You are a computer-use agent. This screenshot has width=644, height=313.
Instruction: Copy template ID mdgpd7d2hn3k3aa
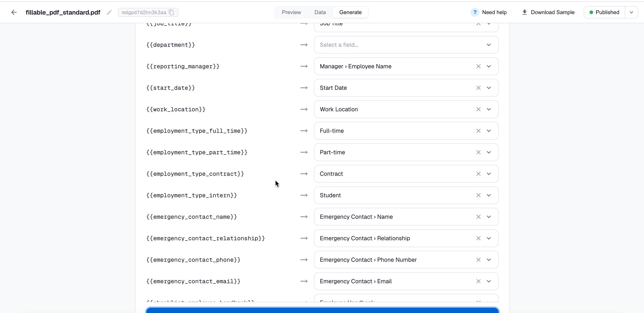172,12
